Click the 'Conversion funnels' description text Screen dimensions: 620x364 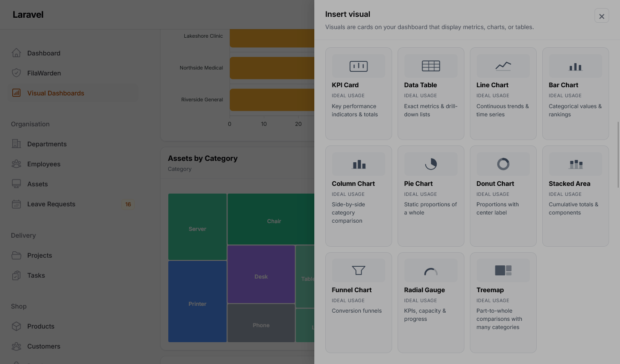click(x=357, y=311)
